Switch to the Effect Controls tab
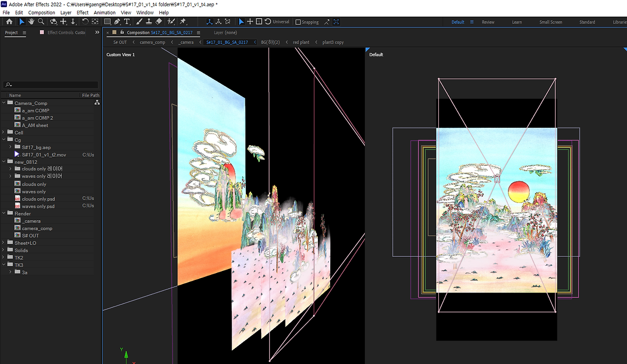The width and height of the screenshot is (627, 364). (66, 33)
